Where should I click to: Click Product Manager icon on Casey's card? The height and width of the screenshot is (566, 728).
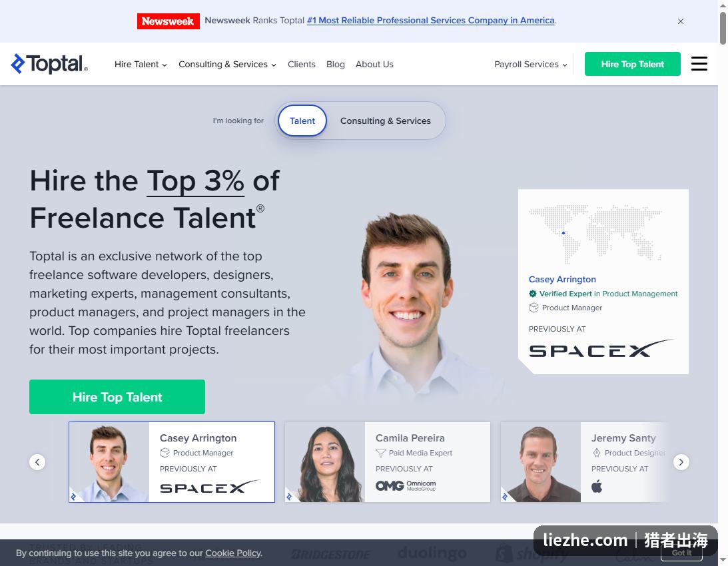(x=165, y=453)
